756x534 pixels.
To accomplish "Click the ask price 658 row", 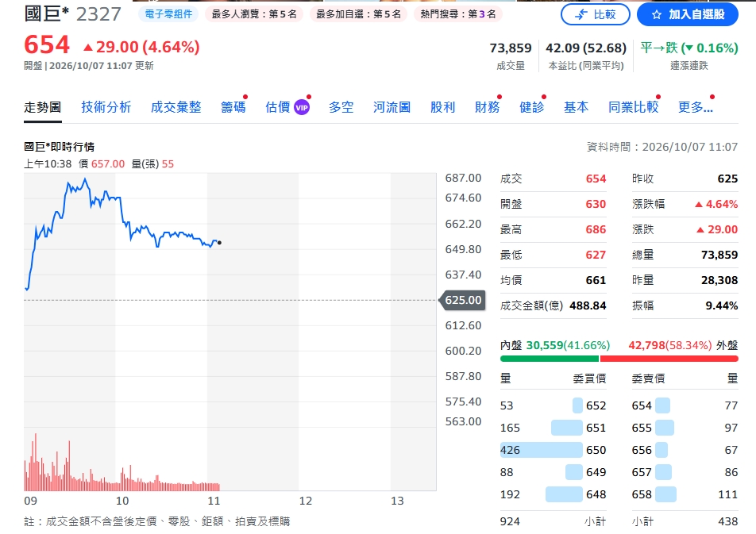I will (685, 494).
